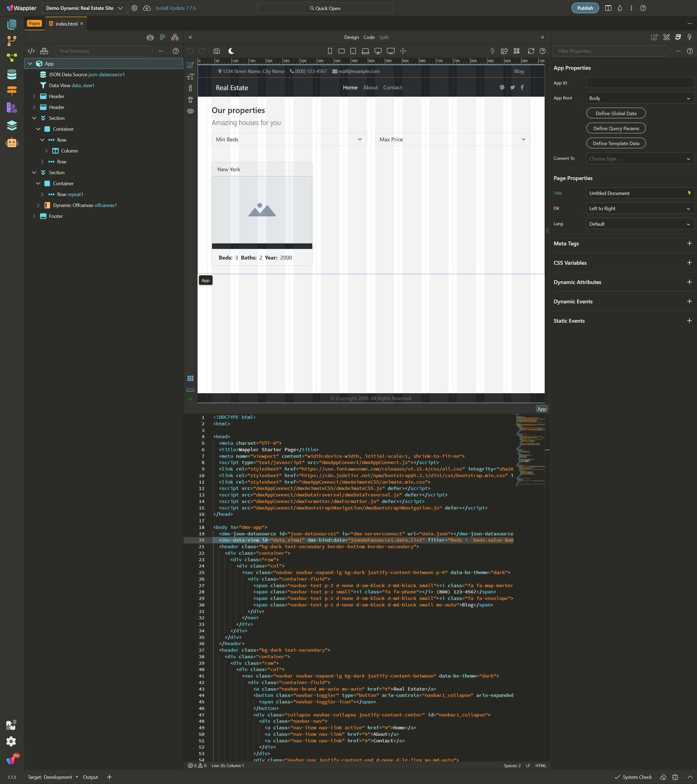
Task: Select the mobile phone viewport icon
Action: click(330, 51)
